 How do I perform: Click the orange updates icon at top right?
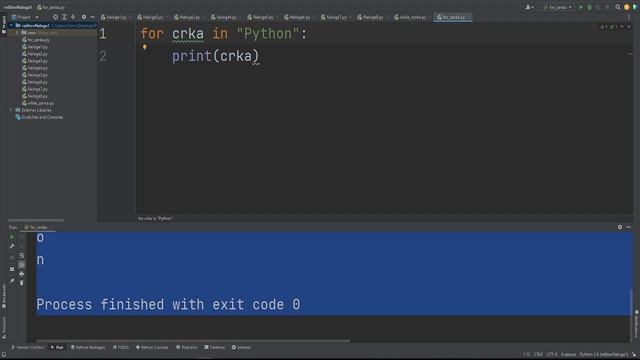click(x=627, y=7)
